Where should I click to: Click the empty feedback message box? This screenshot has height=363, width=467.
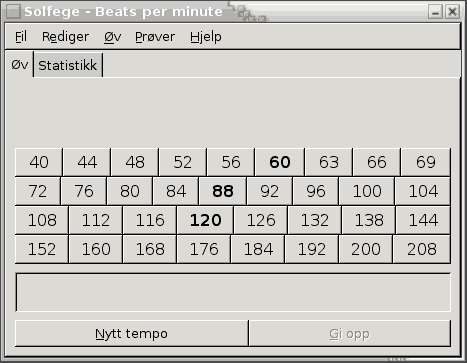233,293
